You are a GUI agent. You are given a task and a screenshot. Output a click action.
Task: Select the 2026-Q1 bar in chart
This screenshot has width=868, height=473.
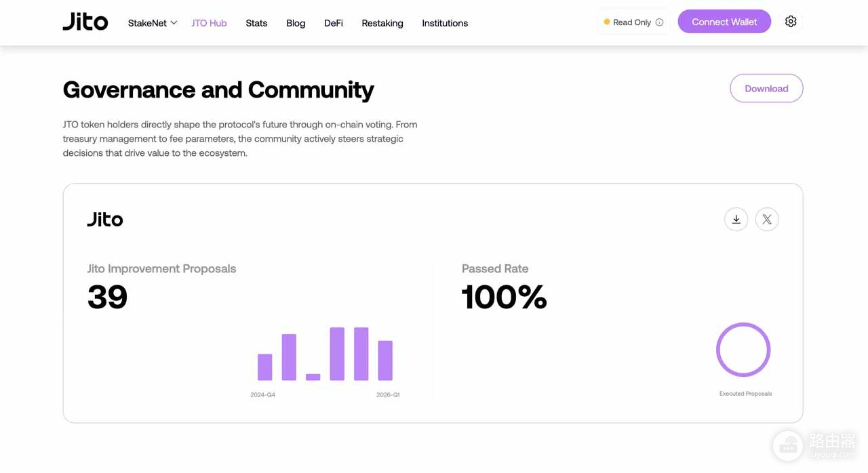click(x=385, y=361)
